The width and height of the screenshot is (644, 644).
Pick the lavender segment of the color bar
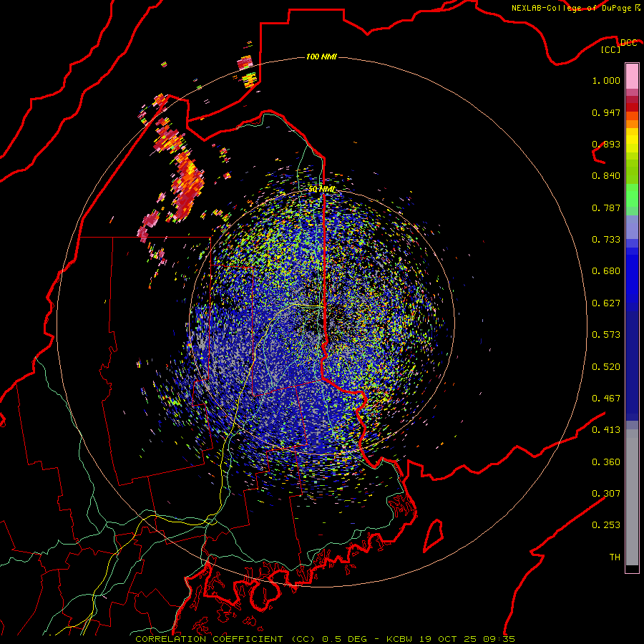pyautogui.click(x=632, y=227)
